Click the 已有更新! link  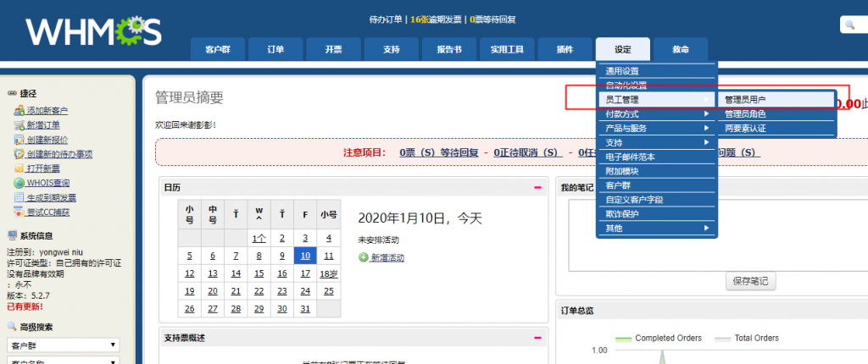25,306
